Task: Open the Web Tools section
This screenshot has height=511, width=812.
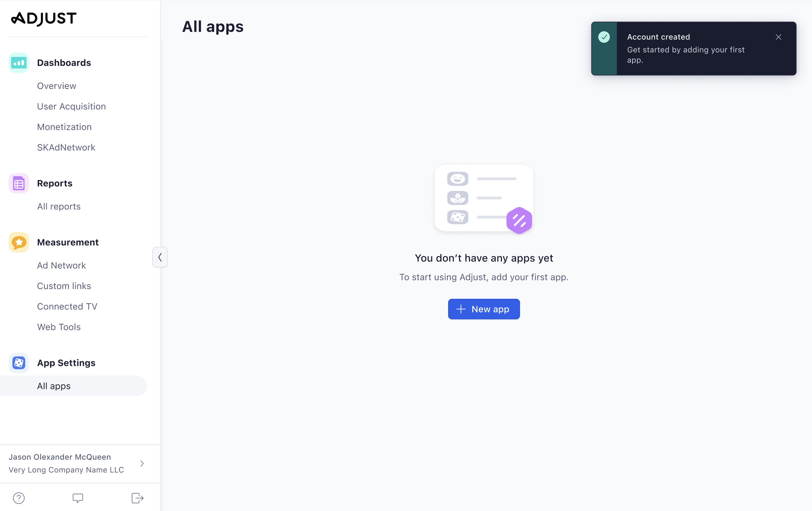Action: 59,327
